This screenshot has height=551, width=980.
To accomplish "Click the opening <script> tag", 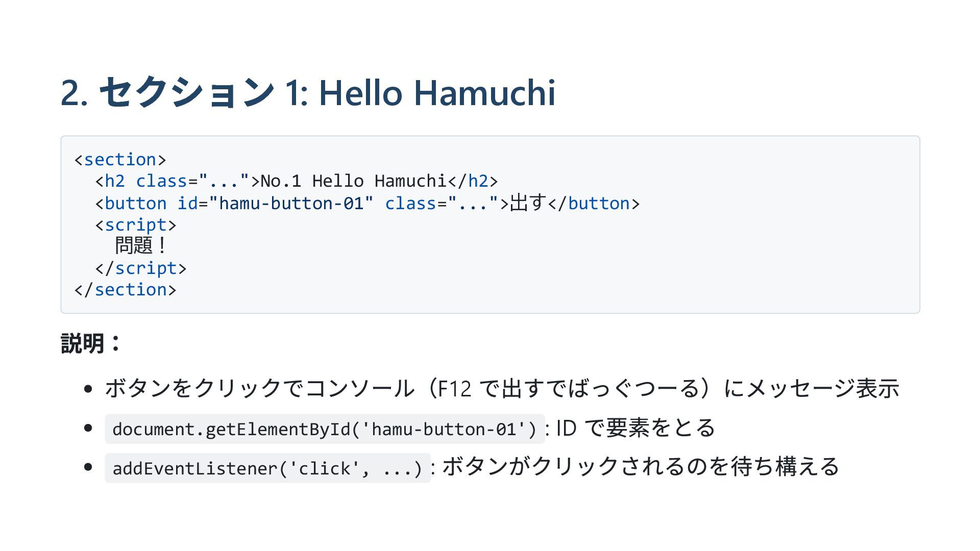I will [x=135, y=225].
